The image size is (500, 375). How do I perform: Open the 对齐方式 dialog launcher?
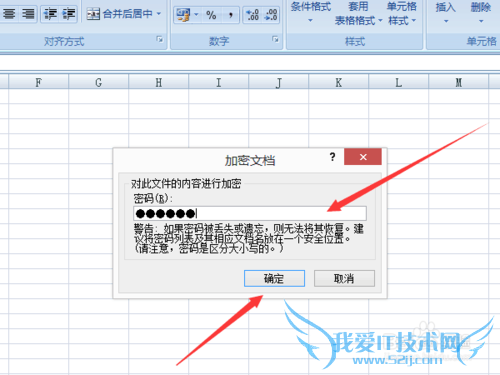pyautogui.click(x=160, y=40)
